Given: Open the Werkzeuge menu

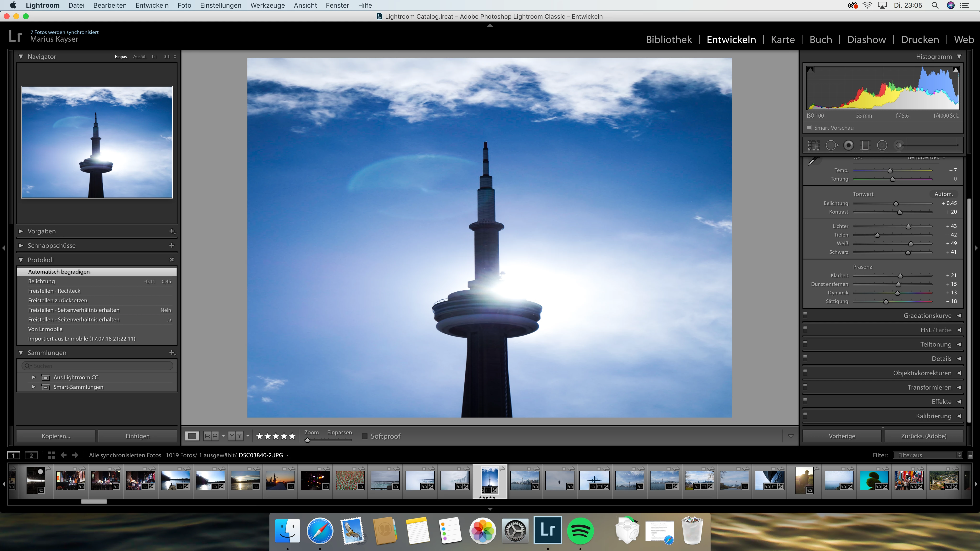Looking at the screenshot, I should click(x=267, y=5).
